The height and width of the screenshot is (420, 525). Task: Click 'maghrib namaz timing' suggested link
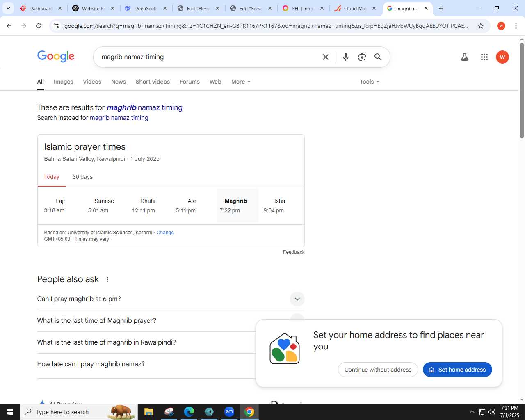(x=144, y=107)
